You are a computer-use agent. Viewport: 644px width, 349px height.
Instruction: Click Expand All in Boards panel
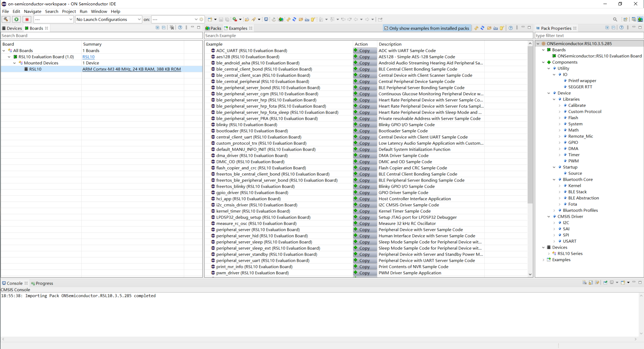(x=158, y=28)
